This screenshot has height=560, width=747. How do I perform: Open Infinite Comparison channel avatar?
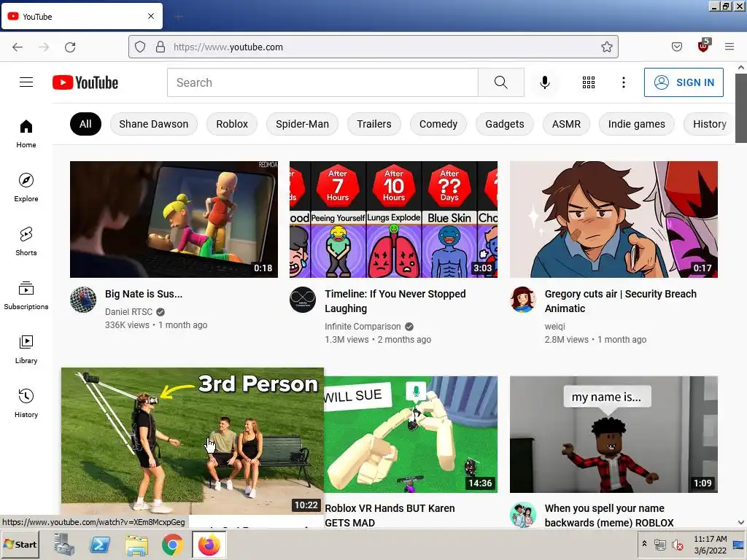pyautogui.click(x=303, y=300)
